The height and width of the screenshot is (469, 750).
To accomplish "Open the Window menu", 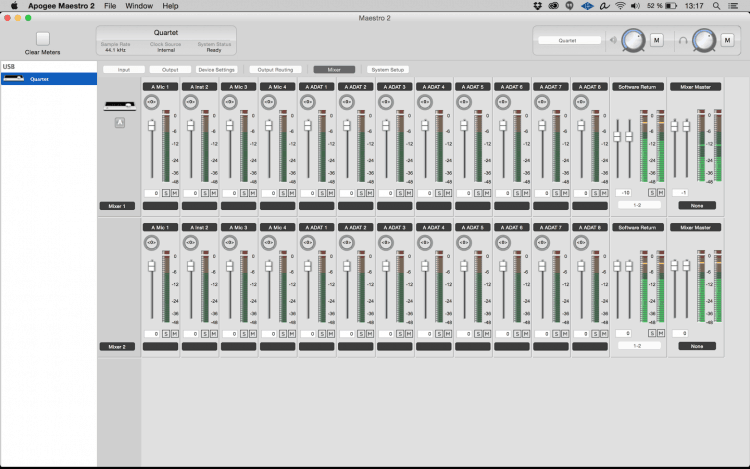I will [139, 6].
